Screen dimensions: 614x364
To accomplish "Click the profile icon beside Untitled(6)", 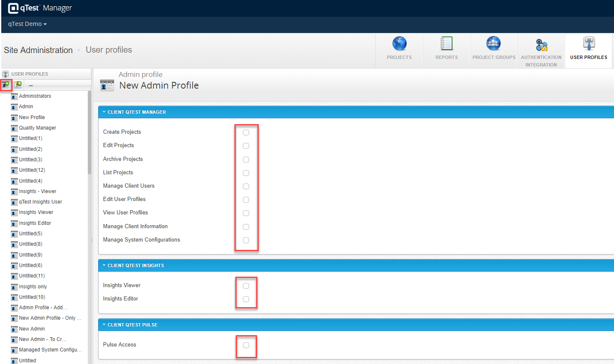I will 14,266.
